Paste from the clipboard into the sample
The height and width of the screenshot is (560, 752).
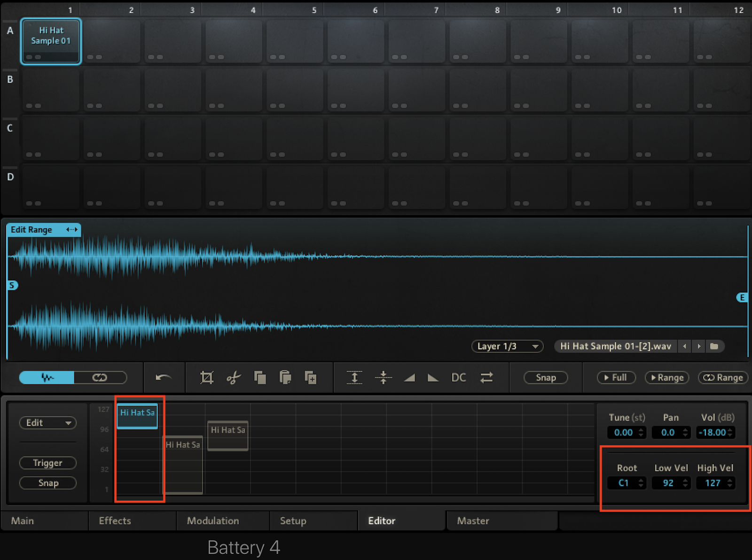[x=285, y=377]
